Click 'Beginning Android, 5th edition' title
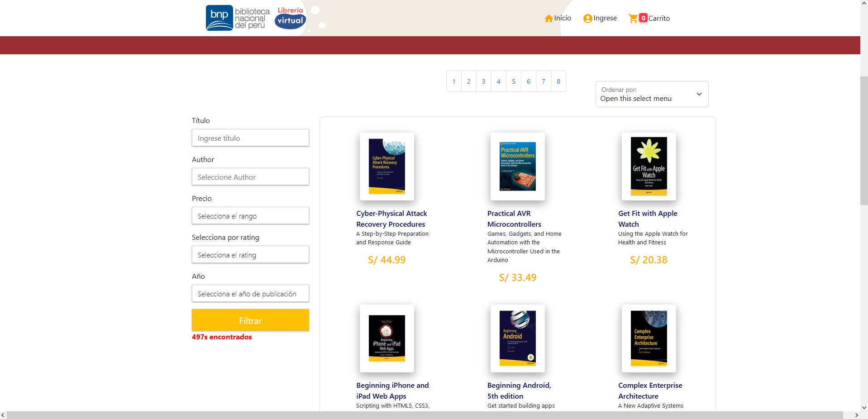The width and height of the screenshot is (868, 419). point(519,390)
